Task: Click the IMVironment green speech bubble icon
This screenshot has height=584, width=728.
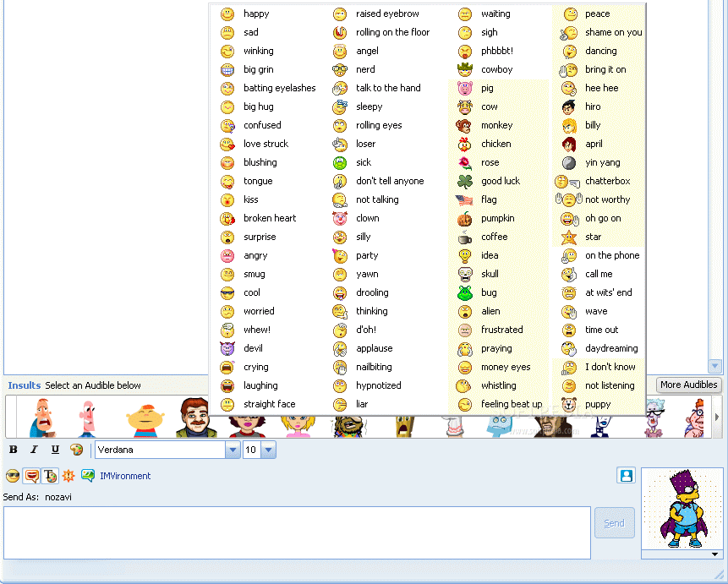Action: point(86,476)
